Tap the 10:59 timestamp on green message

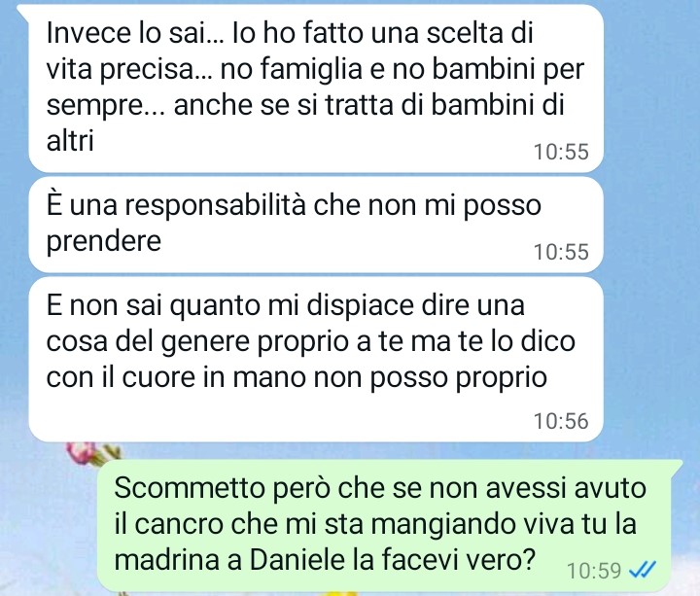tap(594, 571)
